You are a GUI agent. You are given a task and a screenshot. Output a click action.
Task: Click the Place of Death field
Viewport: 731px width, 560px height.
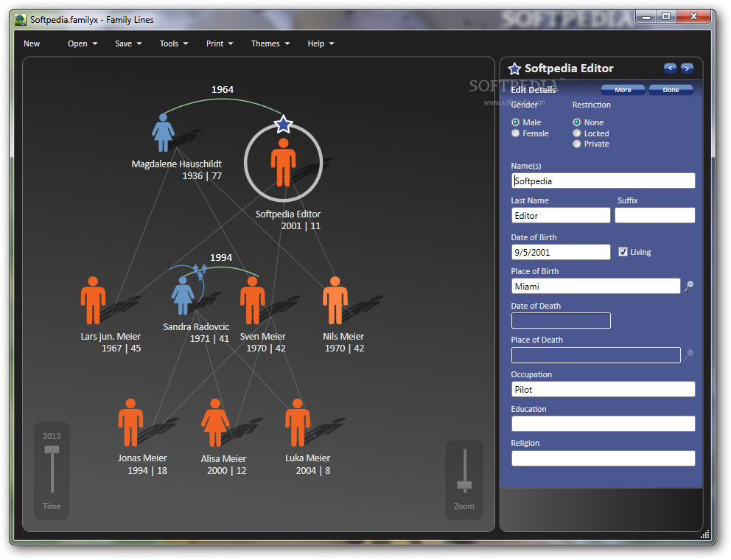click(x=596, y=355)
